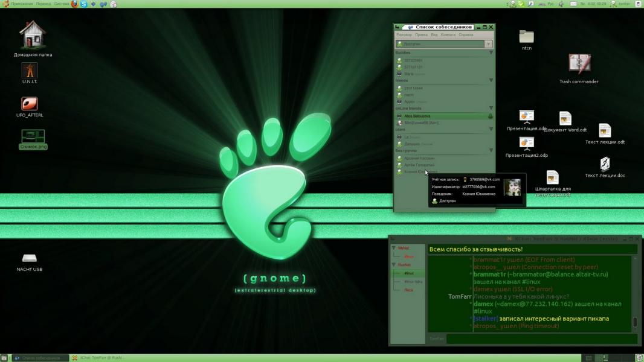Viewport: 644px width, 362px height.
Task: Click the XChat message input field
Action: (541, 338)
